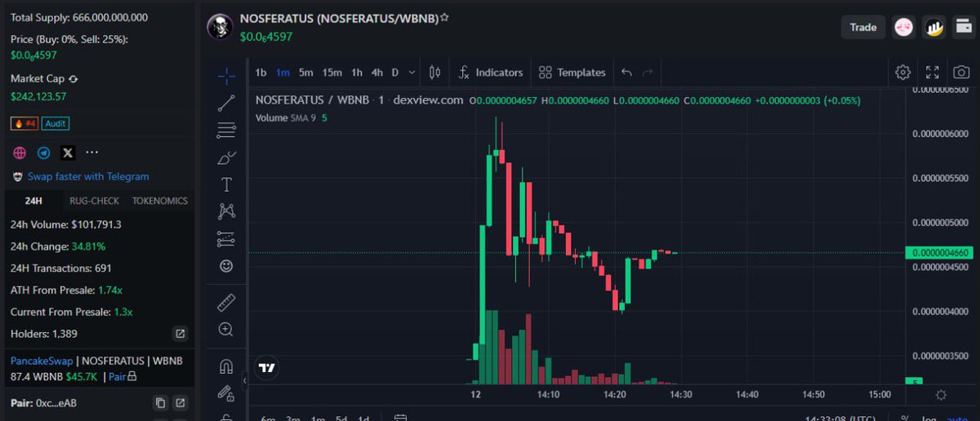Open the token Telegram link icon
The width and height of the screenshot is (980, 421).
click(x=44, y=153)
